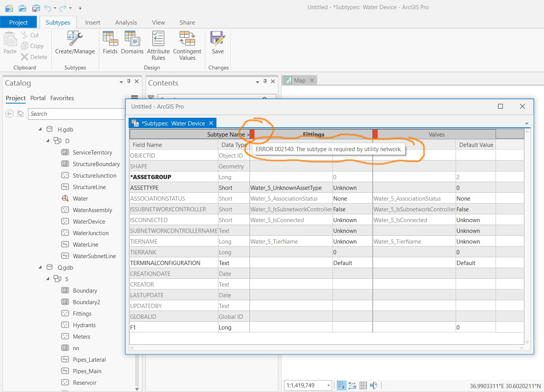Screen dimensions: 544x392
Task: Switch to the View ribbon tab
Action: pyautogui.click(x=158, y=22)
